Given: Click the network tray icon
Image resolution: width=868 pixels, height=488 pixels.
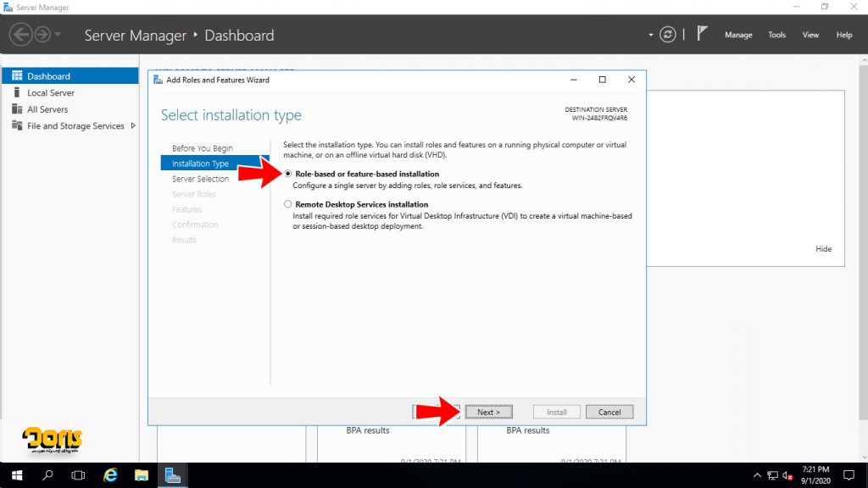Looking at the screenshot, I should pos(772,475).
